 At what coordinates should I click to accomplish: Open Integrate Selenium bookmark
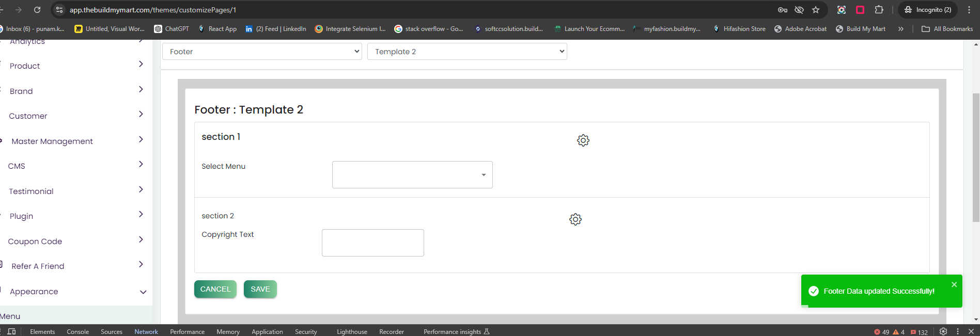tap(351, 29)
